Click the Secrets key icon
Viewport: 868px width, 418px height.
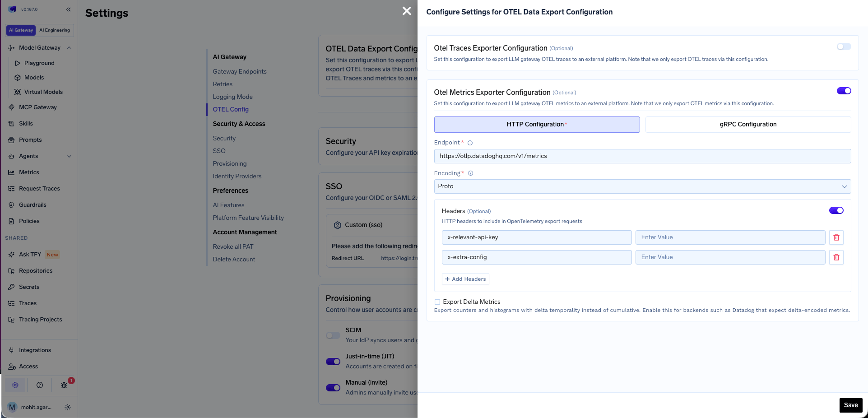(11, 287)
